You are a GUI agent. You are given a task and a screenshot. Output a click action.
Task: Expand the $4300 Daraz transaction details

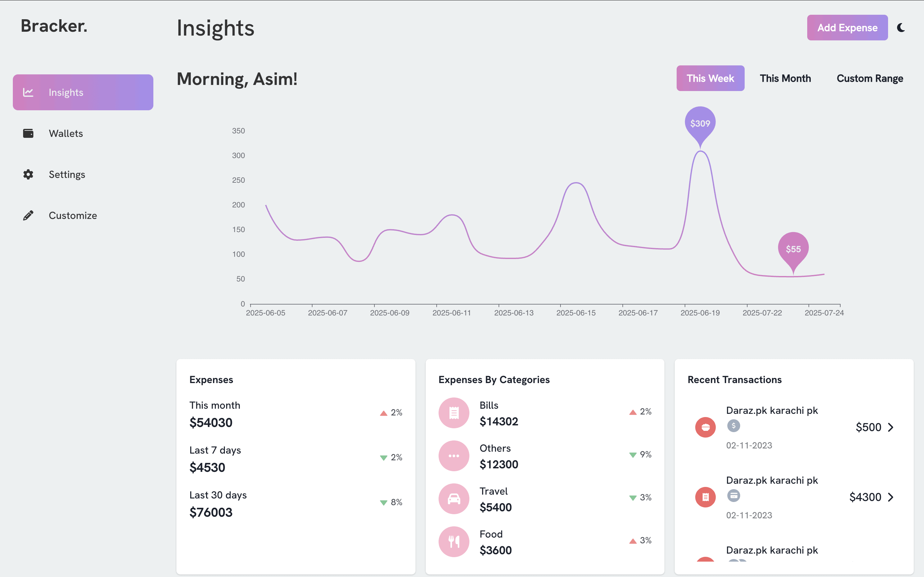click(x=891, y=497)
